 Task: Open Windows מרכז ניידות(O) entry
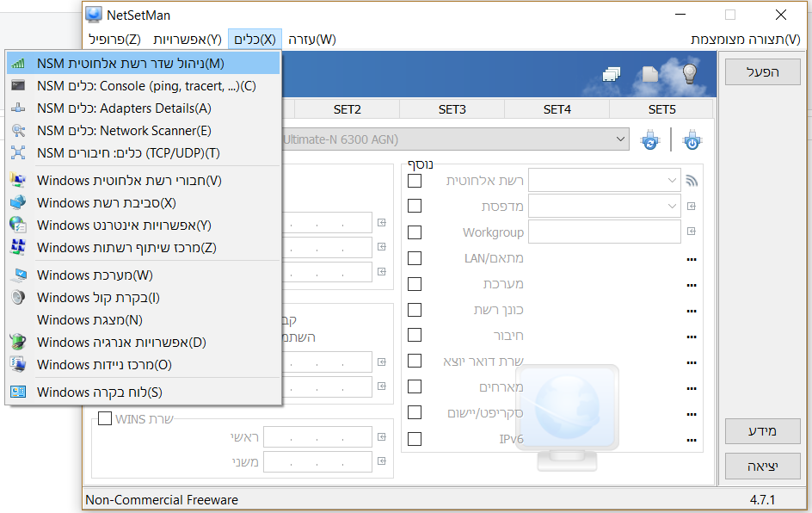(x=144, y=365)
